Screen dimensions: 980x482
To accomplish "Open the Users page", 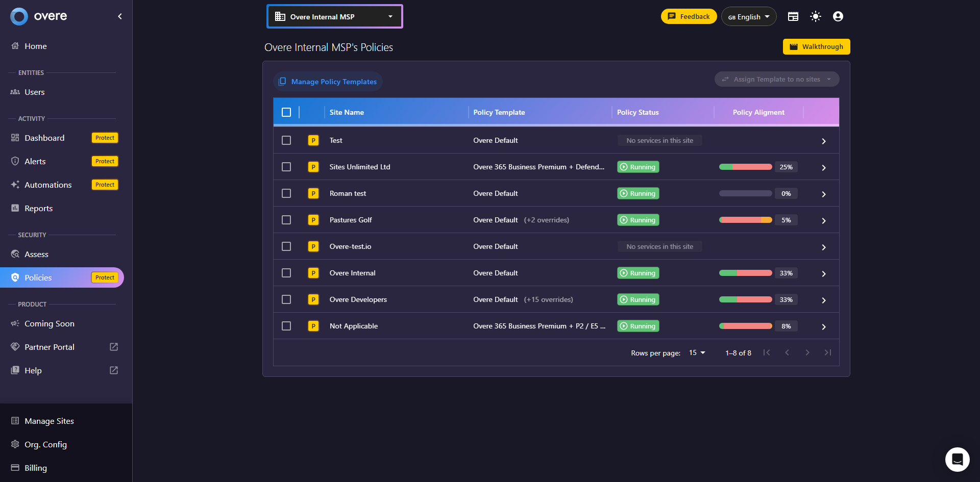I will pos(62,92).
